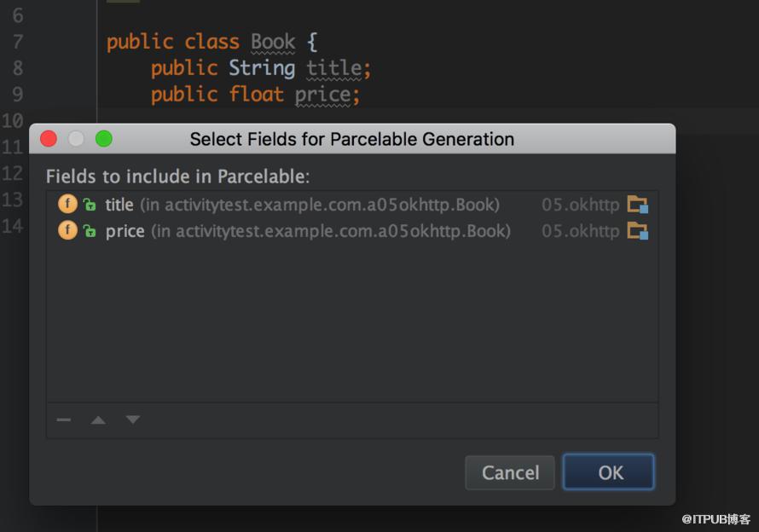Click the green zoom button of dialog
Screen dimensions: 759x532
coord(103,139)
